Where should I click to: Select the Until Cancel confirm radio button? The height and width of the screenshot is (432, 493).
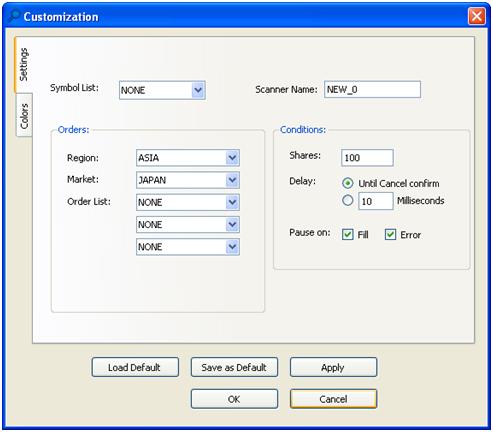[347, 183]
